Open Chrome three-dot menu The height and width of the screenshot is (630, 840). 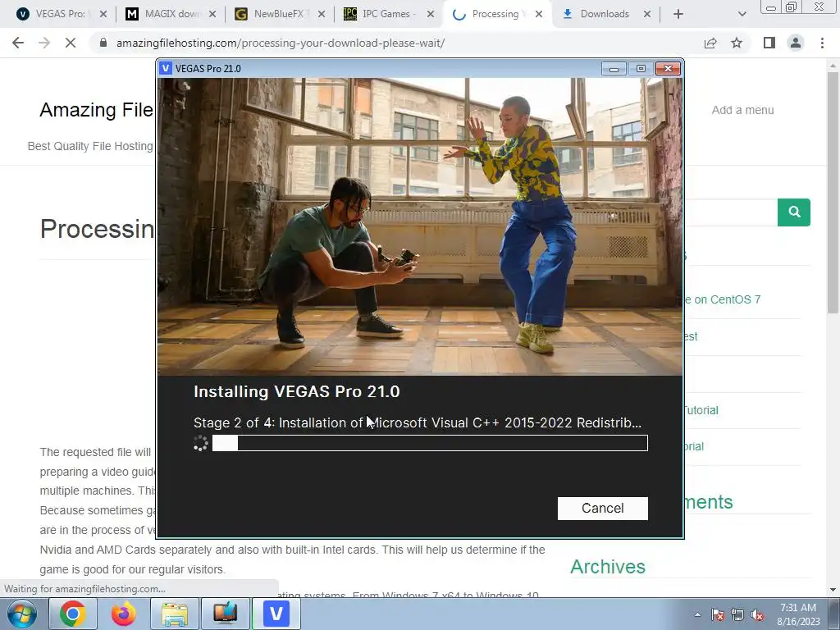click(x=822, y=43)
